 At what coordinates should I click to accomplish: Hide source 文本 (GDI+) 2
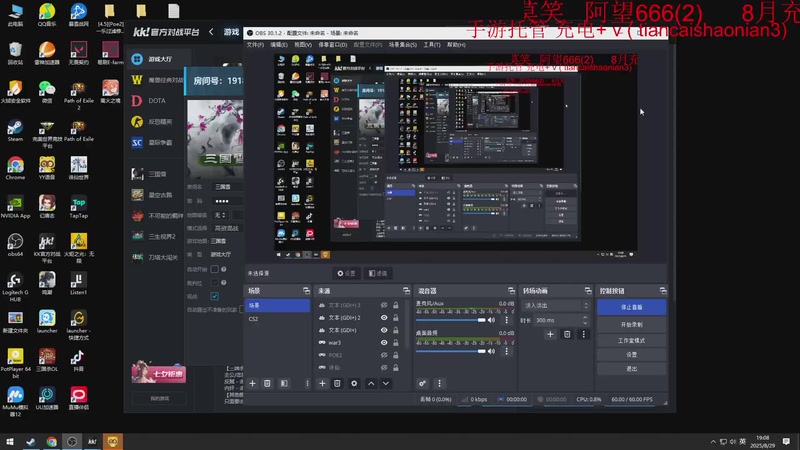(x=384, y=317)
